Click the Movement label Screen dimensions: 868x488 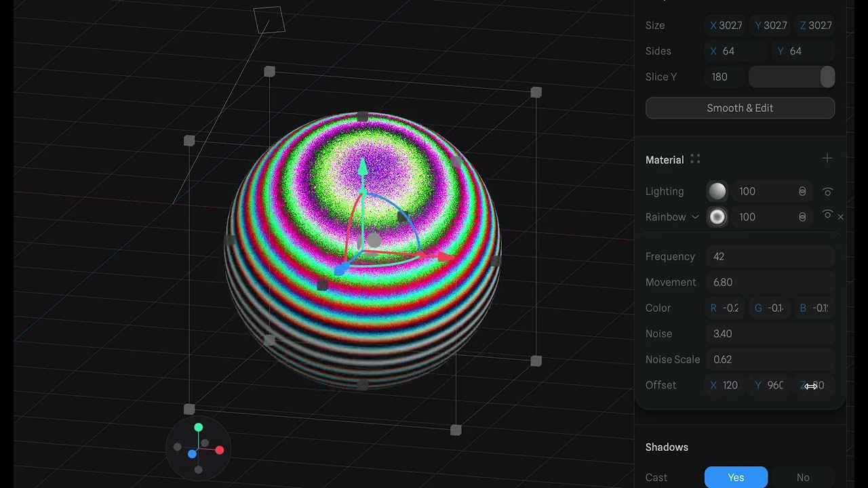(671, 282)
